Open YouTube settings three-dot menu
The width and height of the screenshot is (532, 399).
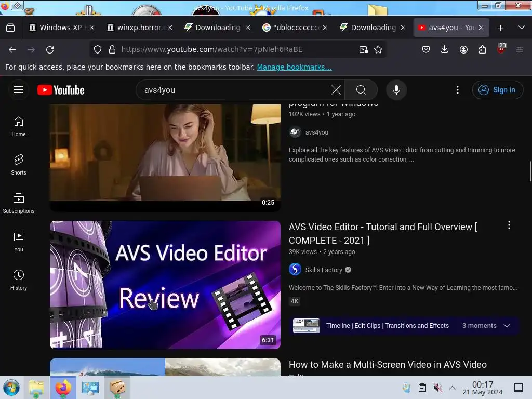point(458,90)
